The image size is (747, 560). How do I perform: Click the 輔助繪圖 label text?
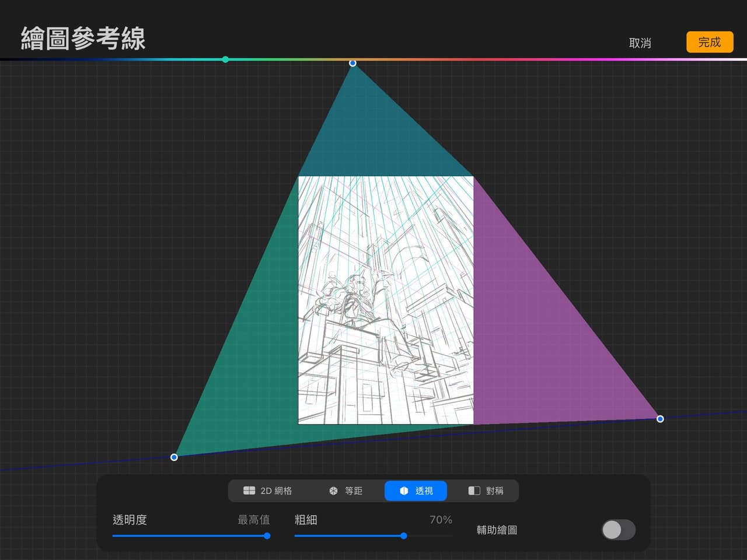[x=497, y=530]
